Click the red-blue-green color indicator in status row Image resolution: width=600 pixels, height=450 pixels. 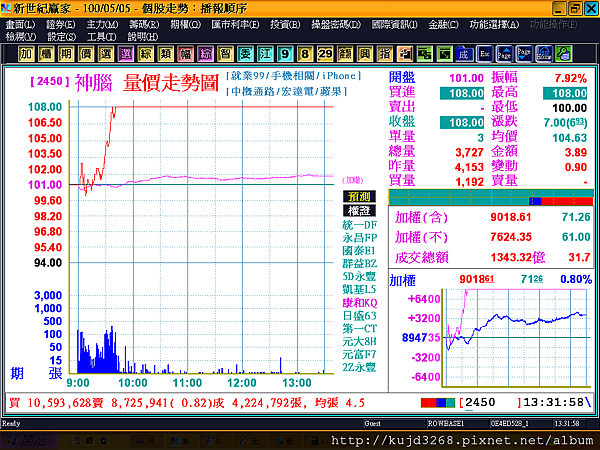click(438, 403)
